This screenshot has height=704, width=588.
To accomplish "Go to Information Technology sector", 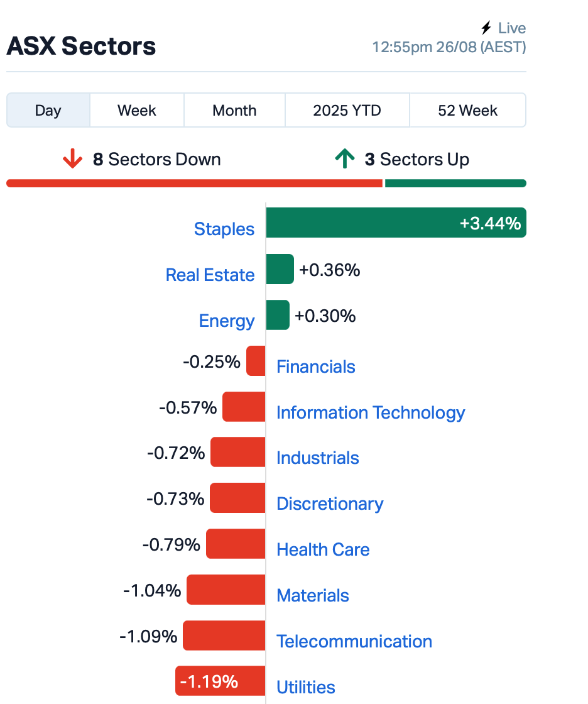I will point(371,412).
